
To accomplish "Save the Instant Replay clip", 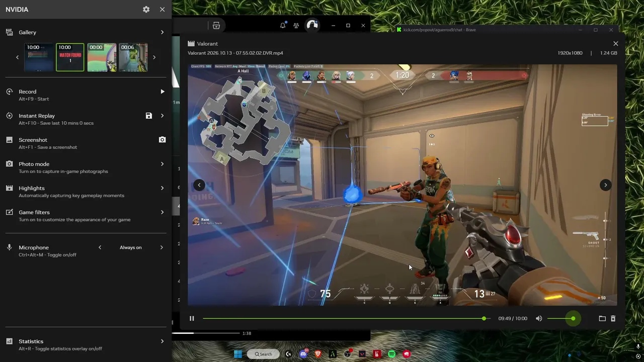I will tap(149, 116).
